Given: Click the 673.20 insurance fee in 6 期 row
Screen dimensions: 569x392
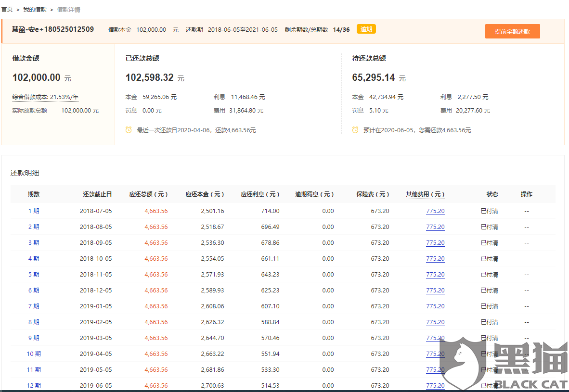Looking at the screenshot, I should click(x=380, y=291).
